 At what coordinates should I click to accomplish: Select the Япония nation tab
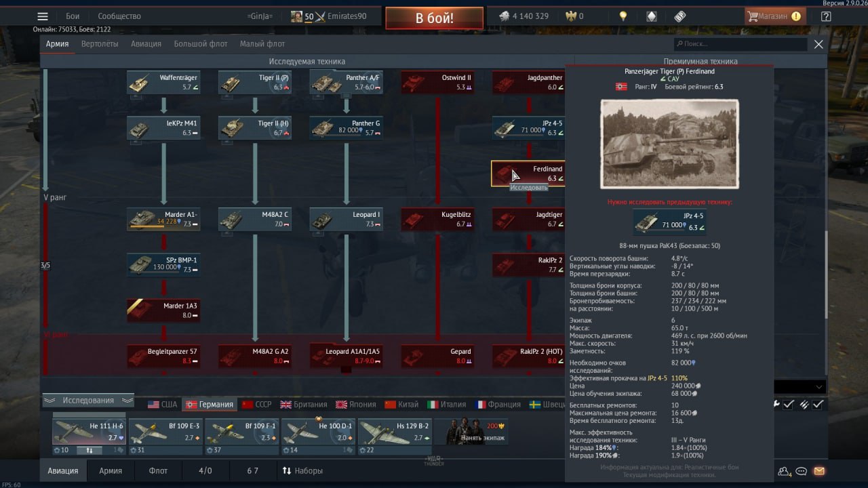click(x=356, y=405)
